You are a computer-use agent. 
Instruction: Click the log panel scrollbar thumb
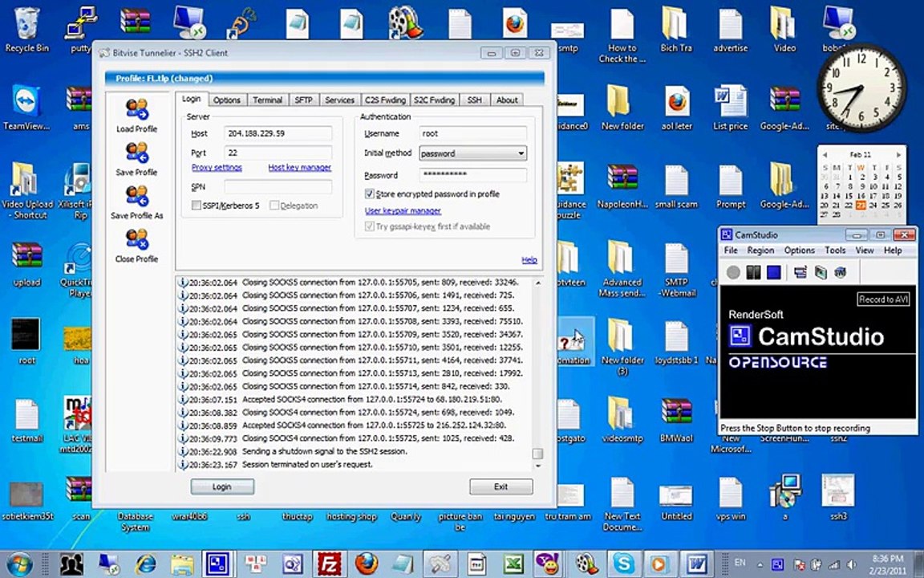(537, 454)
